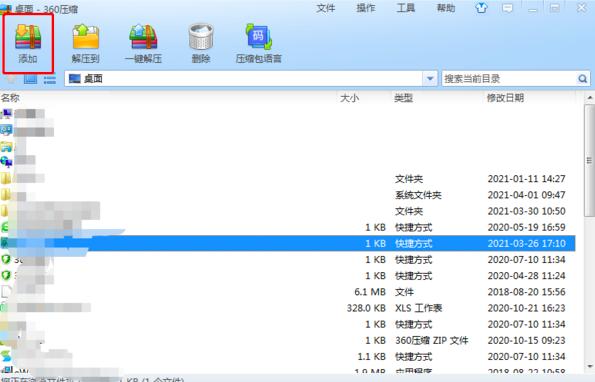Go up one directory level arrow
This screenshot has height=382, width=595.
[x=11, y=79]
